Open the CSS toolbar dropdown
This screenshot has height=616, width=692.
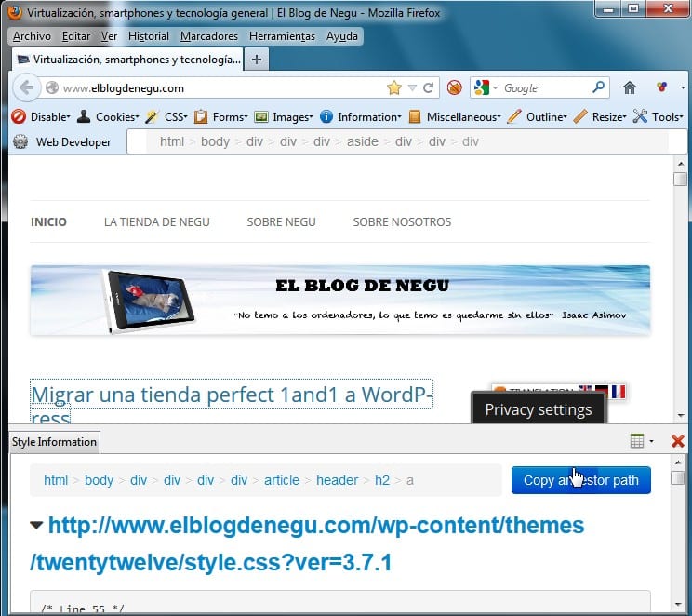(x=166, y=117)
